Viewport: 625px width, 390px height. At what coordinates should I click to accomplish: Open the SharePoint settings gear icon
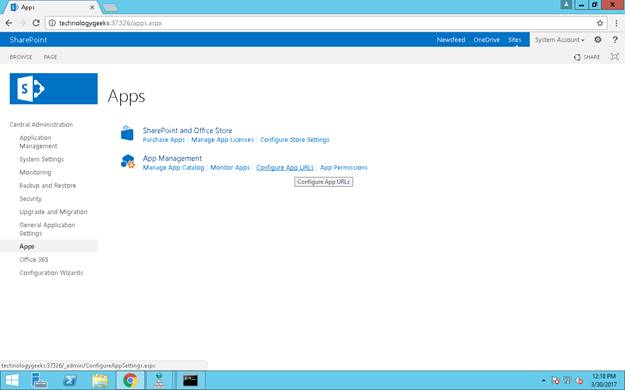click(x=597, y=39)
